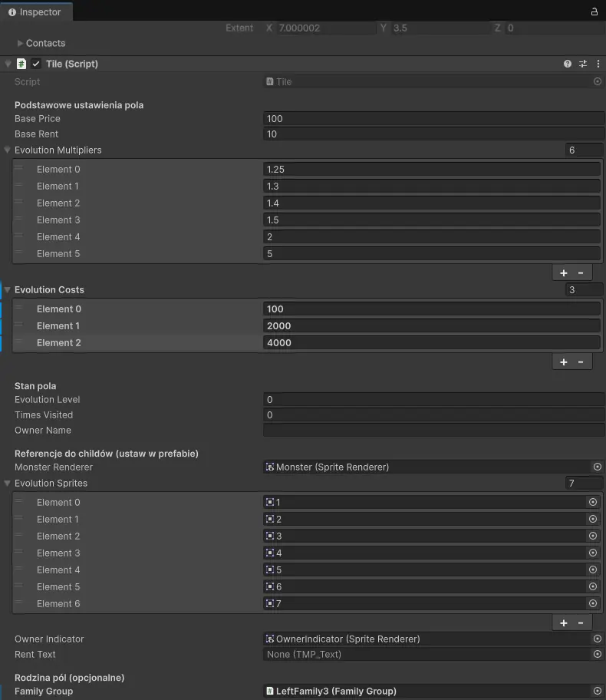Collapse the Evolution Multipliers list
This screenshot has height=700, width=606.
(7, 150)
